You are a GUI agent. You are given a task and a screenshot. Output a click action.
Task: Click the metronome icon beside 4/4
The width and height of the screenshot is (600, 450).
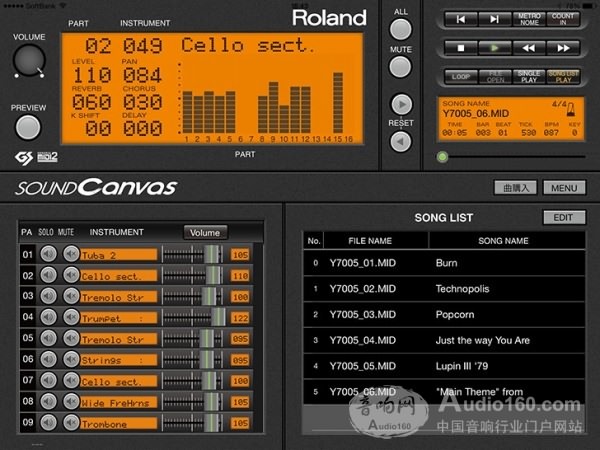(571, 110)
